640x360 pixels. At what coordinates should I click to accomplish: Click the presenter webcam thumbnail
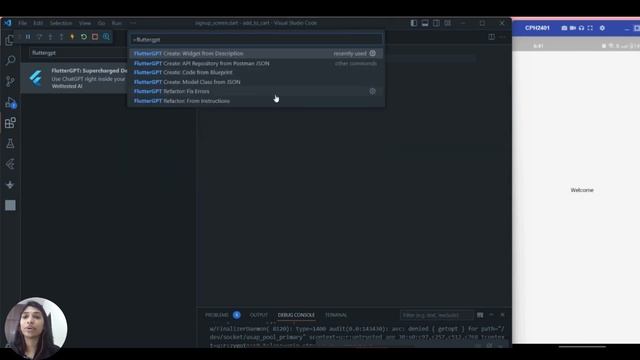(x=36, y=328)
